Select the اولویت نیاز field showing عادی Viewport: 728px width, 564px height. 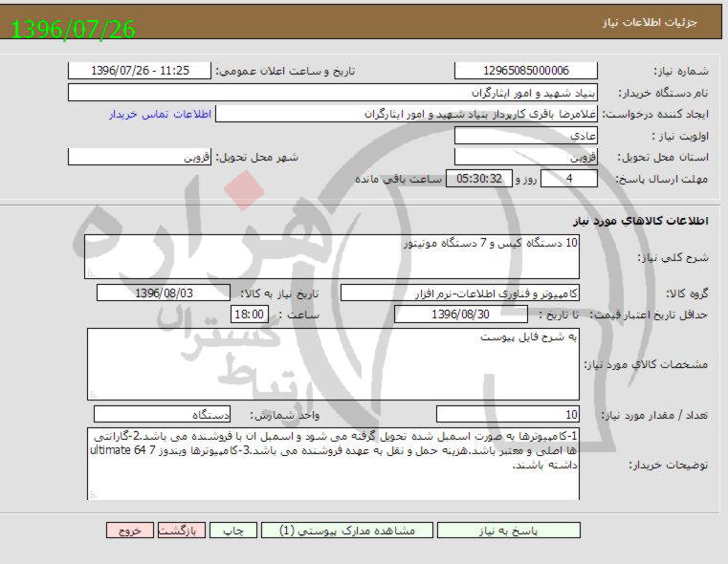click(525, 136)
